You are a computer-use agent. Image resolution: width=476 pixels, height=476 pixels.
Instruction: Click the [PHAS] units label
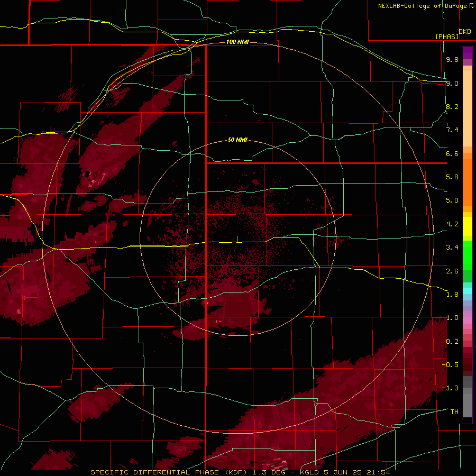pos(447,36)
